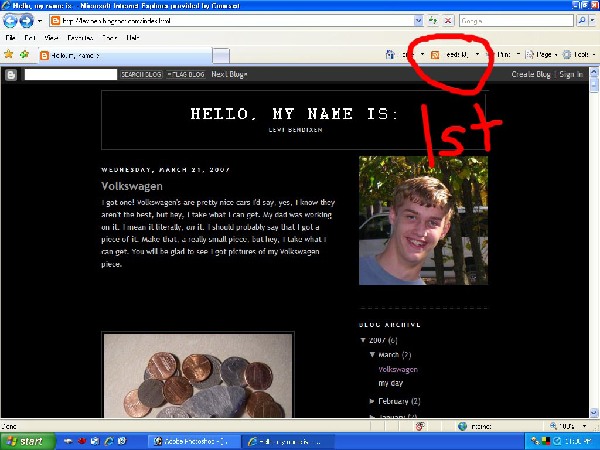This screenshot has height=450, width=600.
Task: Click the coins photo in the post
Action: click(198, 376)
